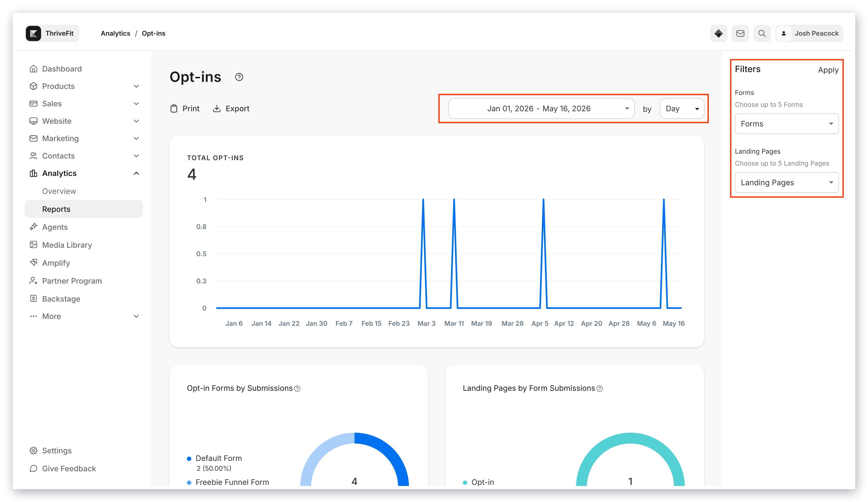This screenshot has height=502, width=868.
Task: Click the Partner Program sidebar label
Action: (72, 281)
